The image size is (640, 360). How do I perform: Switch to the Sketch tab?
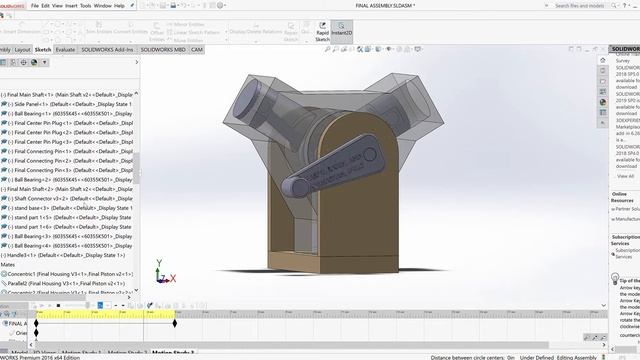43,50
